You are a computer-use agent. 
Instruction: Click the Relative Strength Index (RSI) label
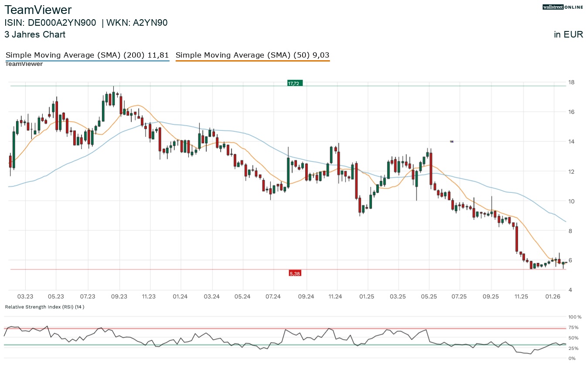(44, 307)
